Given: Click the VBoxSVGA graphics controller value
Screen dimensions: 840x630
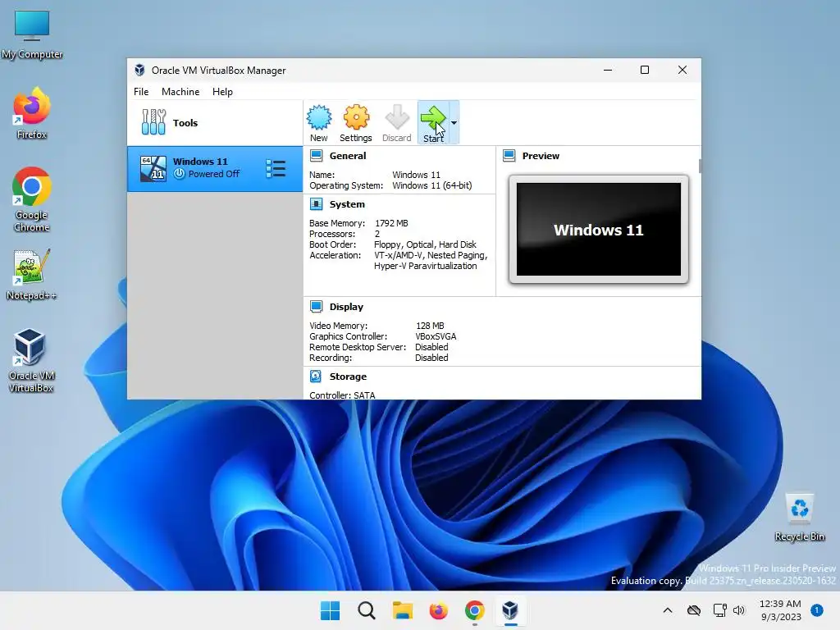Looking at the screenshot, I should pyautogui.click(x=436, y=336).
